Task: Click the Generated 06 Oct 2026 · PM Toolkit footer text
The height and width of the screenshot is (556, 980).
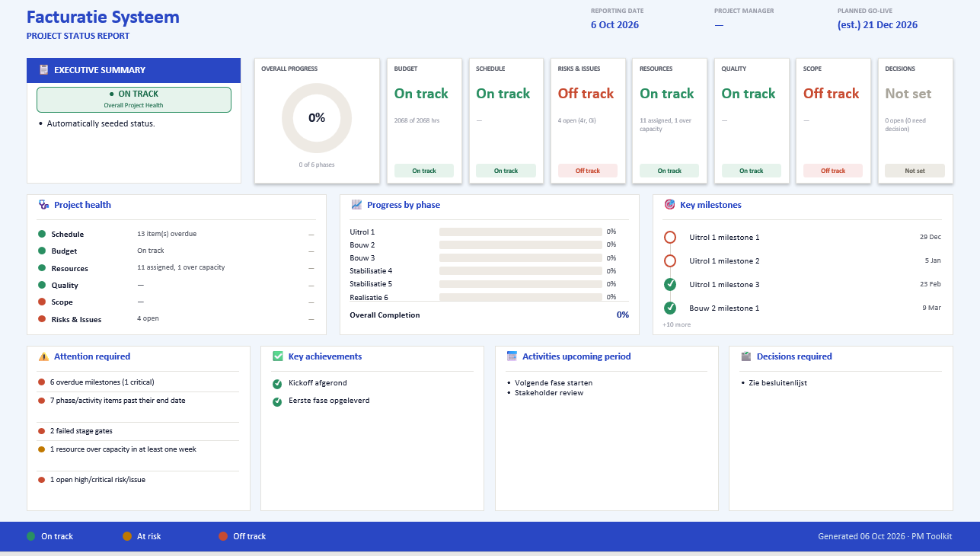Action: (x=885, y=536)
